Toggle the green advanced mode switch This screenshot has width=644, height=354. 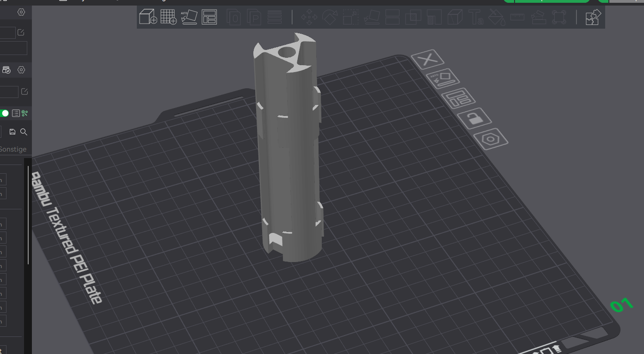(x=4, y=113)
